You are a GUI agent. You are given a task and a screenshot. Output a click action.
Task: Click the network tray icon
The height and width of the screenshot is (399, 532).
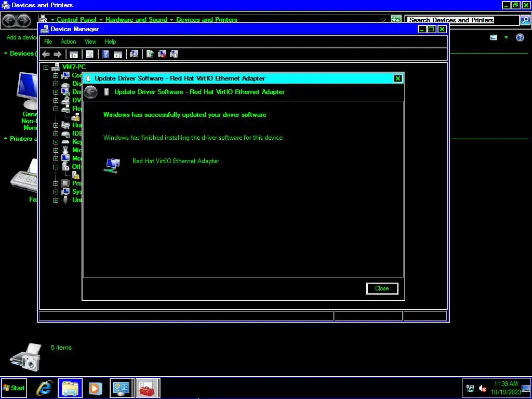[x=470, y=389]
